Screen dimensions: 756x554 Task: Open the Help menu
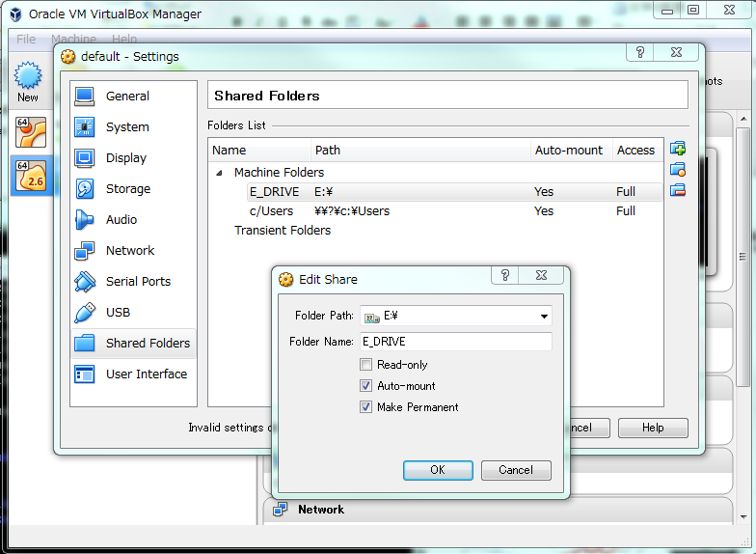tap(124, 39)
